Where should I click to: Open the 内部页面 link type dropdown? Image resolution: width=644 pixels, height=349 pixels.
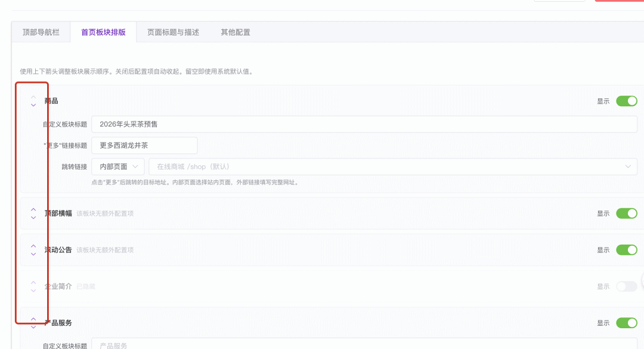[x=118, y=166]
